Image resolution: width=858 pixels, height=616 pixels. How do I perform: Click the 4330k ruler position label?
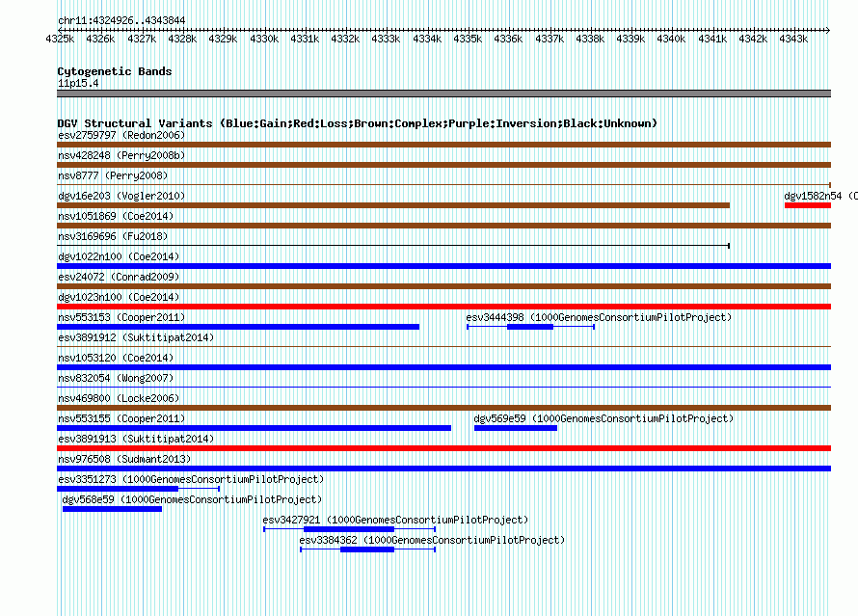pos(264,39)
